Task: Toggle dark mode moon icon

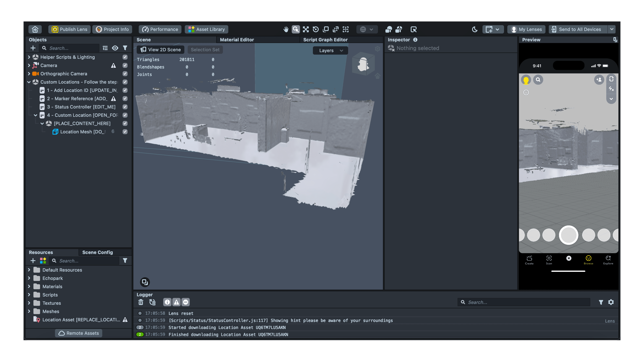Action: point(475,29)
